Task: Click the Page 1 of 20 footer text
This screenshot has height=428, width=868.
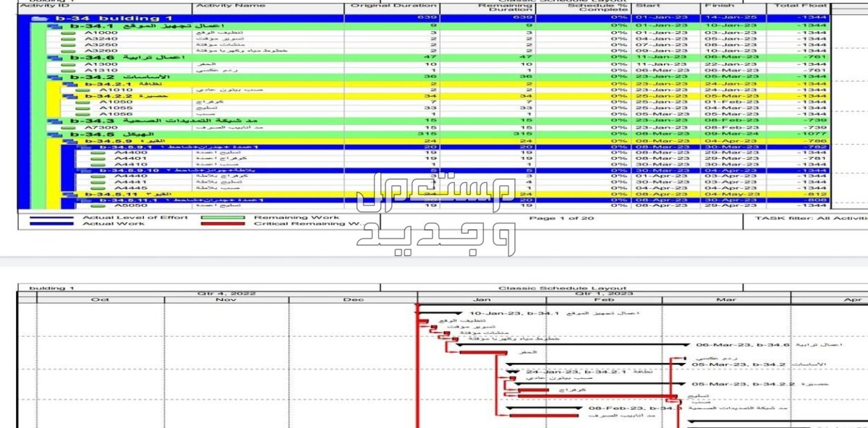Action: pyautogui.click(x=561, y=218)
